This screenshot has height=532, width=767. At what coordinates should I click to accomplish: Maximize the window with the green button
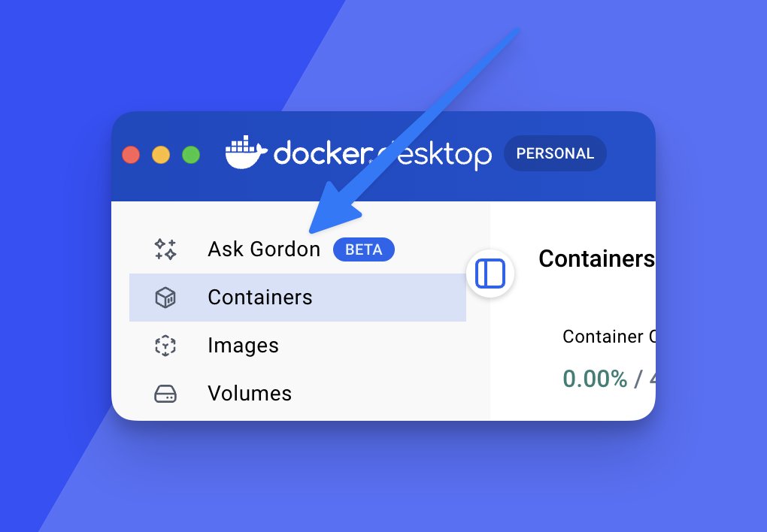[x=191, y=155]
